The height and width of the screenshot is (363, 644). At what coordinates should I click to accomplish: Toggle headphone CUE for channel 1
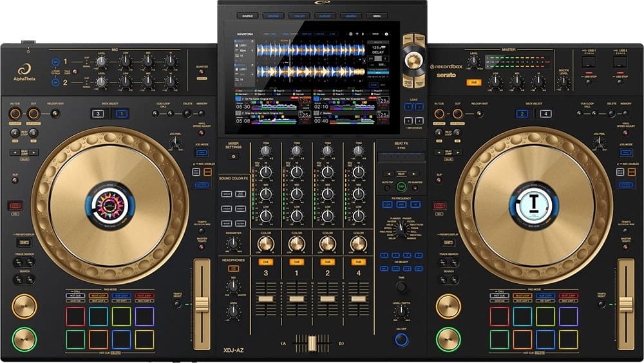296,261
